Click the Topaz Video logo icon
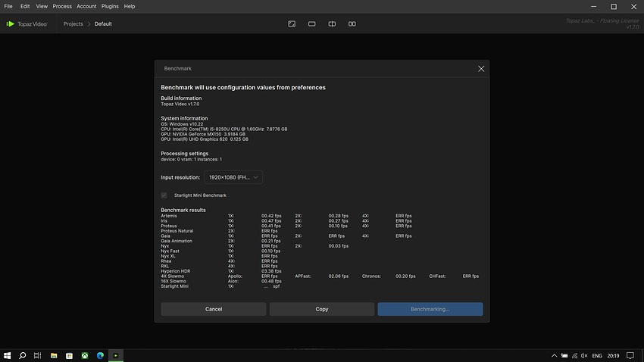 pyautogui.click(x=11, y=23)
